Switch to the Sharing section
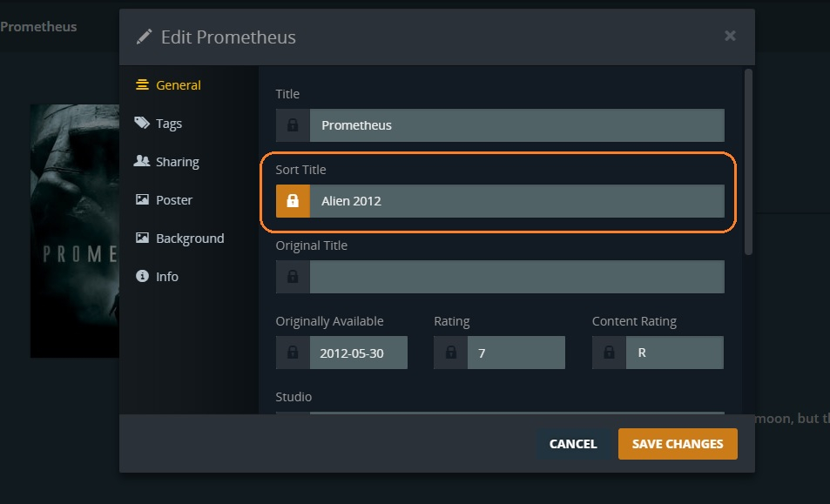The width and height of the screenshot is (830, 504). click(x=177, y=162)
